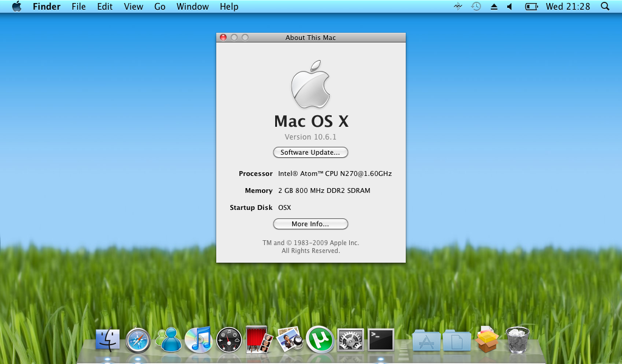Open the Applications folder stack
Screen dimensions: 622x364
[x=426, y=340]
